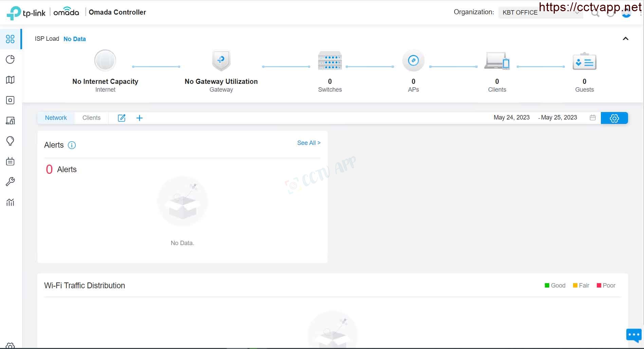Open the Clients icon in sidebar
Screen dimensions: 644x349
point(10,121)
